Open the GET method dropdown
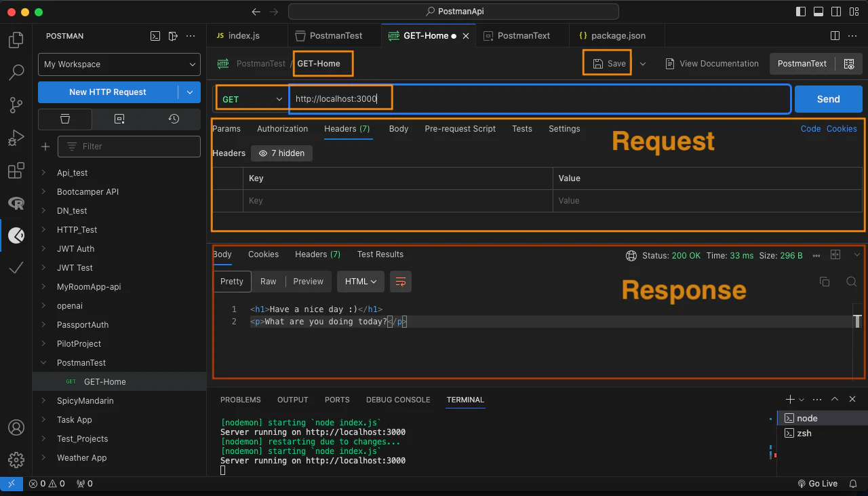The width and height of the screenshot is (868, 496). click(252, 99)
